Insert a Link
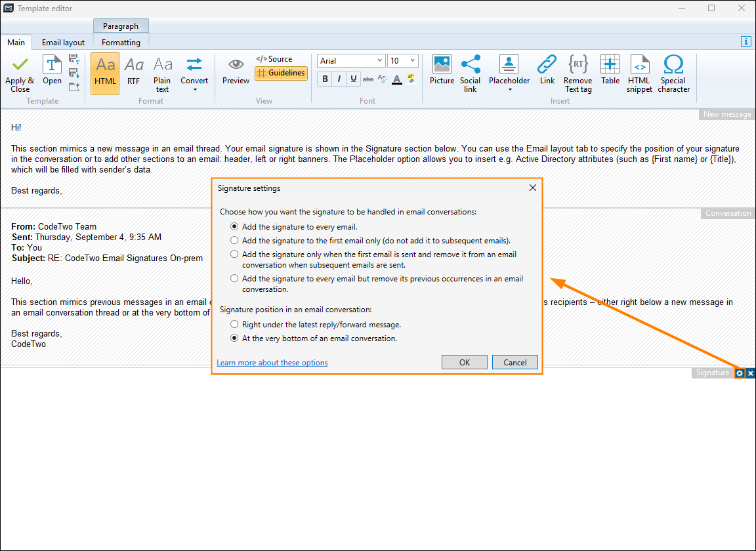The height and width of the screenshot is (551, 756). coord(547,72)
